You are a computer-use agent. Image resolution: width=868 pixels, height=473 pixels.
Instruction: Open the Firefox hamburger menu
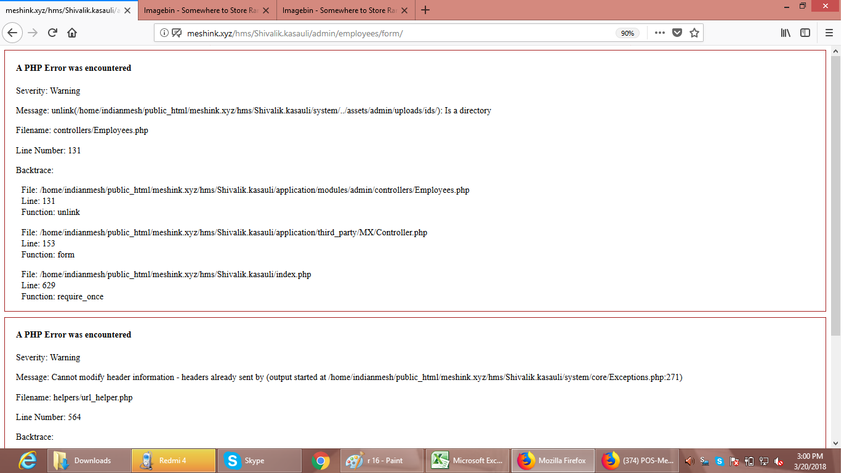click(x=829, y=33)
